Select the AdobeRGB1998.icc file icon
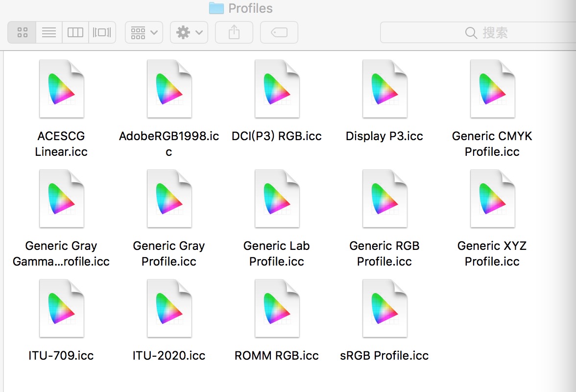The image size is (576, 392). tap(169, 89)
